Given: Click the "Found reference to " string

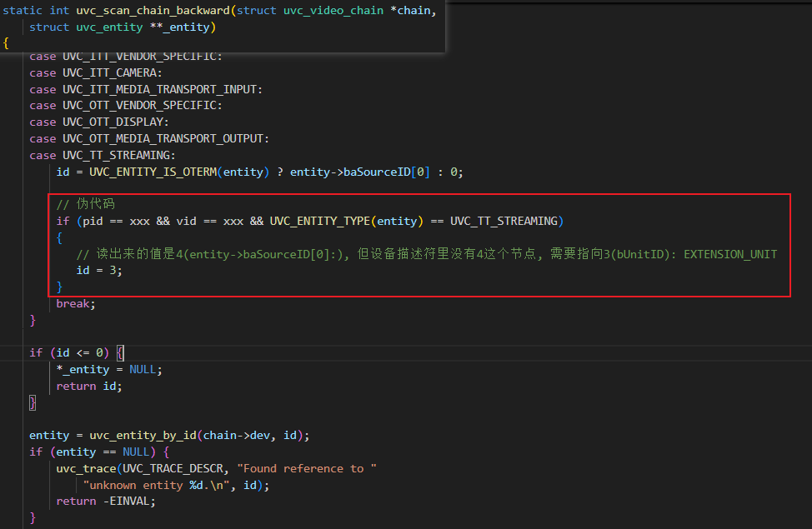Looking at the screenshot, I should coord(307,468).
